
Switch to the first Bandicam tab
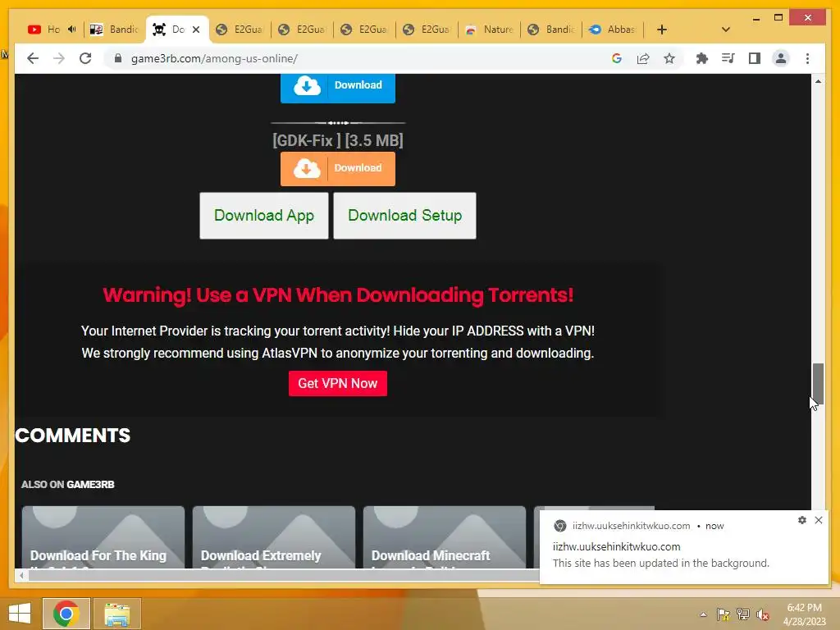pos(114,30)
